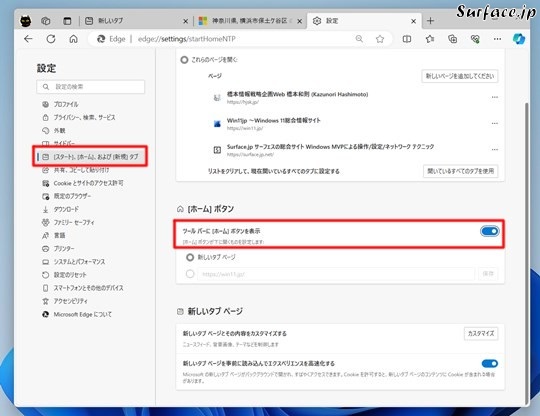
Task: Open the Browser essentials heart icon
Action: coord(475,39)
